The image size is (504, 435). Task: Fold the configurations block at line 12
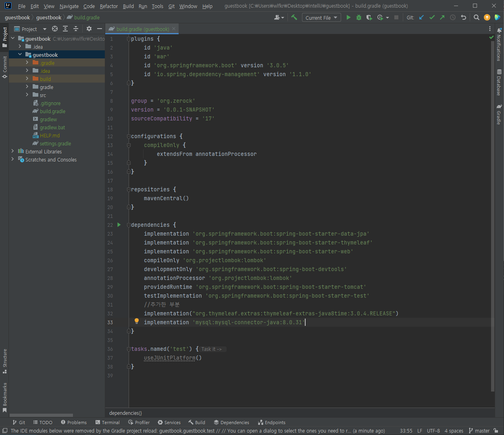pyautogui.click(x=129, y=137)
